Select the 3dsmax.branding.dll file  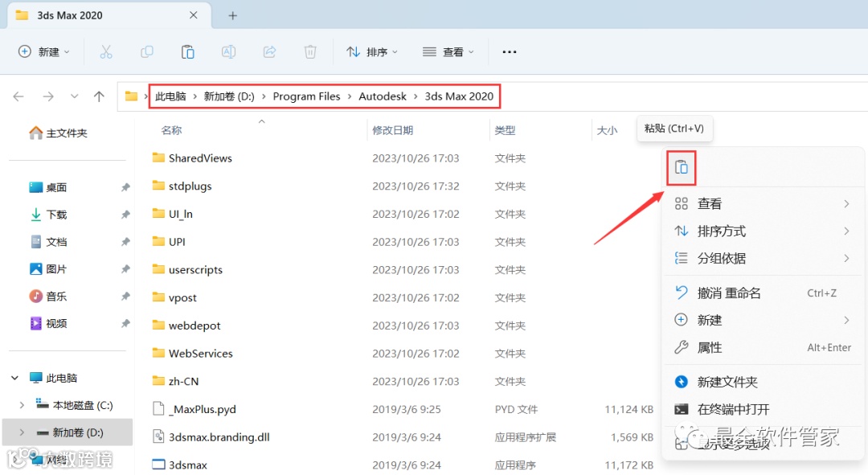[211, 437]
